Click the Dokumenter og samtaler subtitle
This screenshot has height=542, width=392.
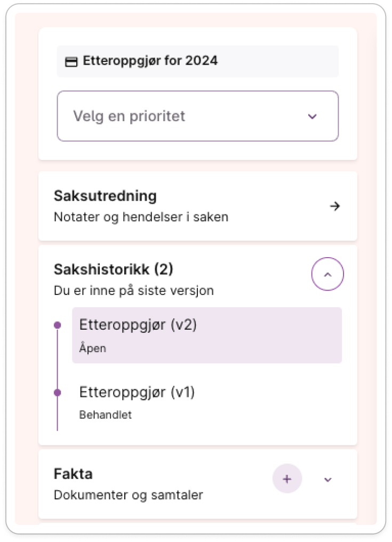(x=128, y=495)
